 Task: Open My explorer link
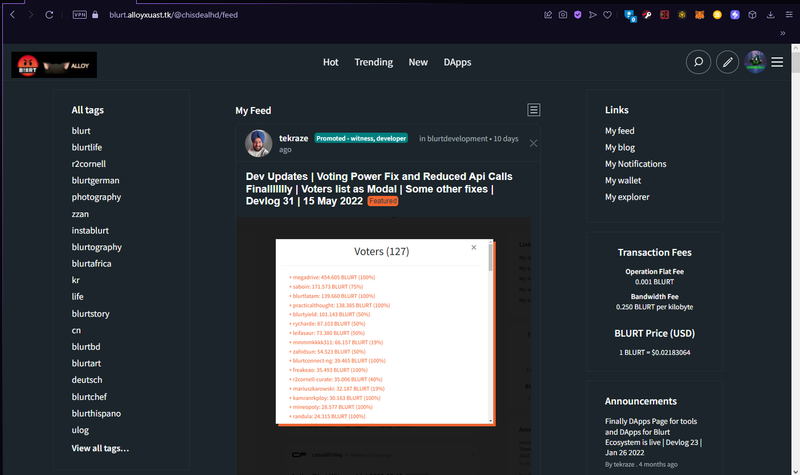click(627, 197)
